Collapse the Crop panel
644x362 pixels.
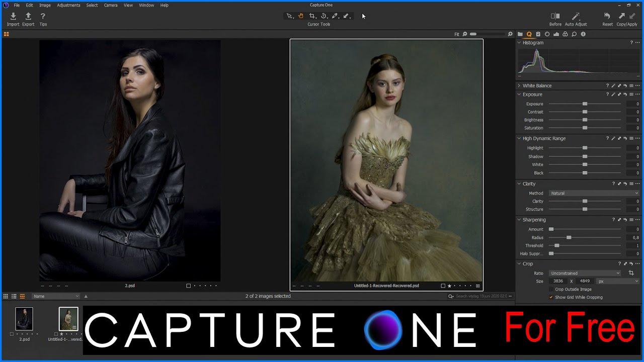[519, 263]
